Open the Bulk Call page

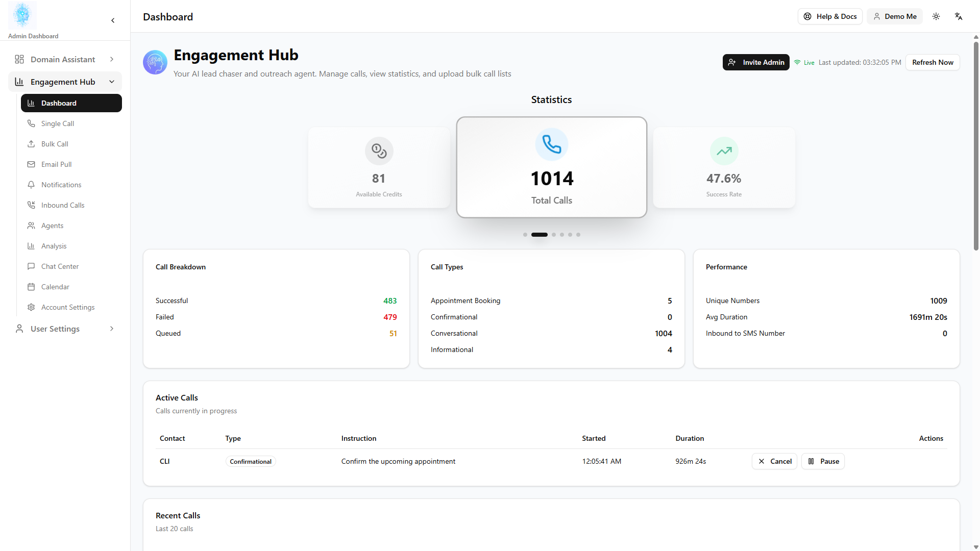coord(71,144)
